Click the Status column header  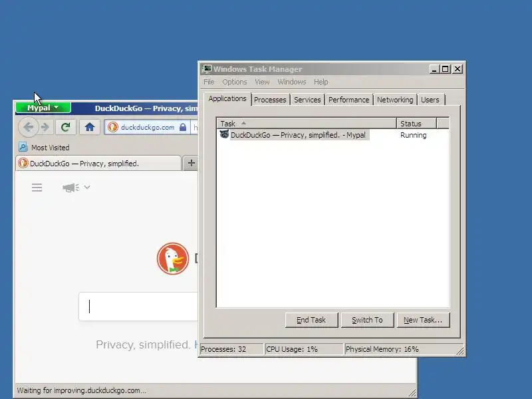417,124
